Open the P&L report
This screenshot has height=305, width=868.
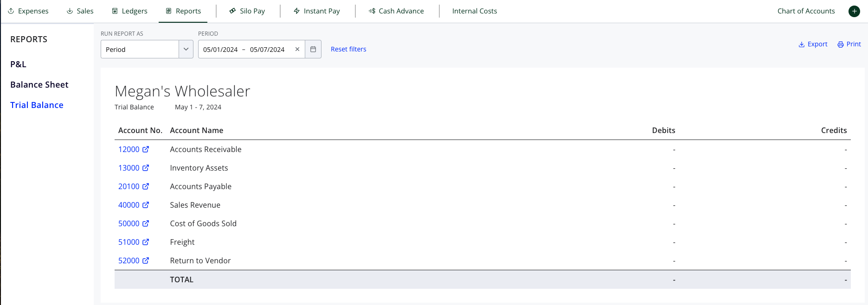pos(19,64)
